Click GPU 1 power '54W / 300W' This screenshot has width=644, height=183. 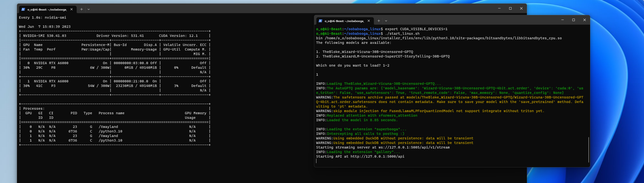click(98, 86)
